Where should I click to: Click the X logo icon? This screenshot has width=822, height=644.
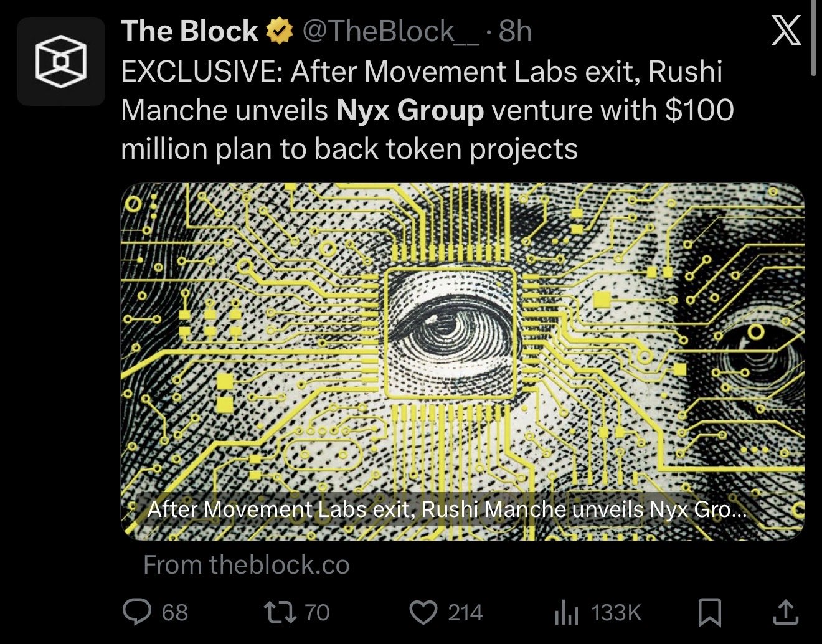pyautogui.click(x=786, y=31)
